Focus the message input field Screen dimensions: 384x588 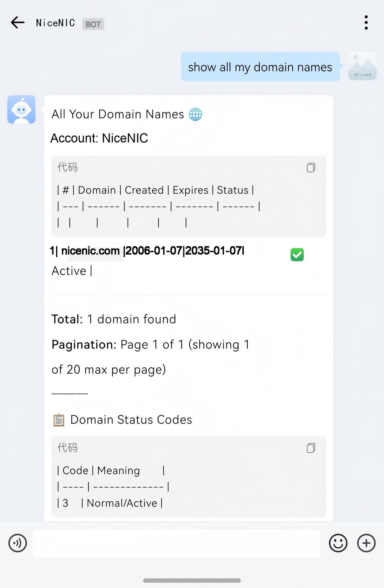[176, 543]
